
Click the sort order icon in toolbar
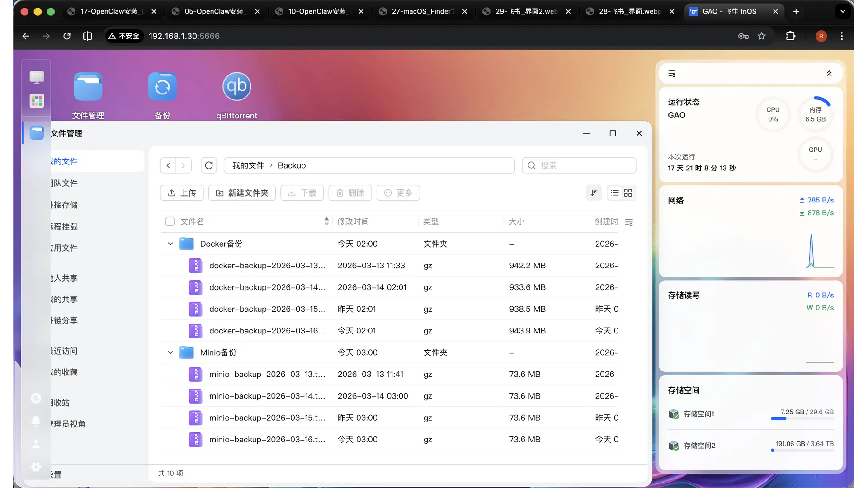coord(594,193)
